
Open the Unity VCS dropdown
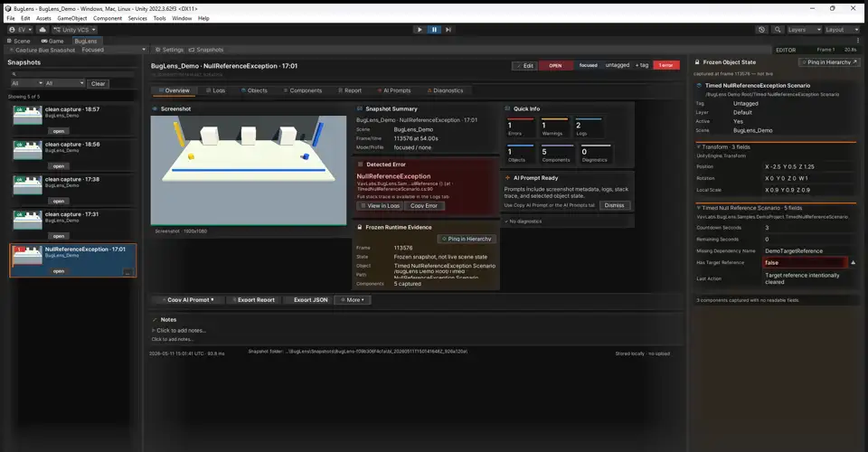click(x=75, y=30)
